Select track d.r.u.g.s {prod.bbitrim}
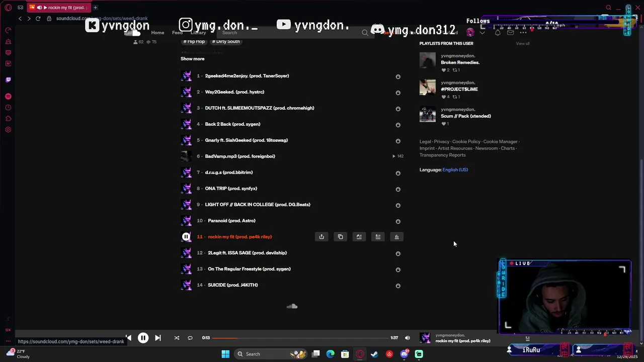 click(x=229, y=172)
